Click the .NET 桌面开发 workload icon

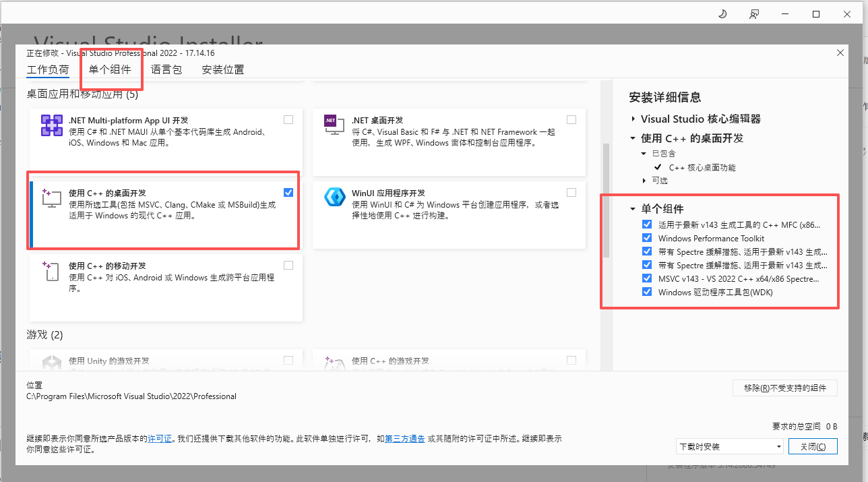(x=334, y=125)
